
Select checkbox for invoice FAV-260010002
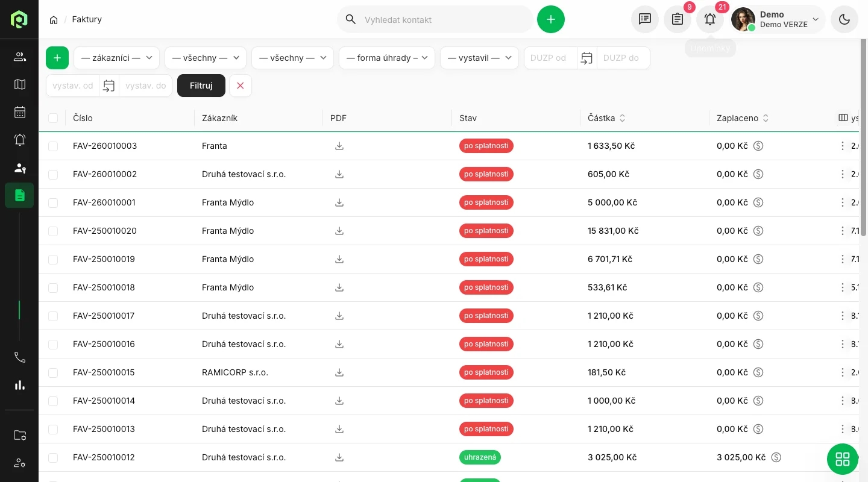click(53, 175)
